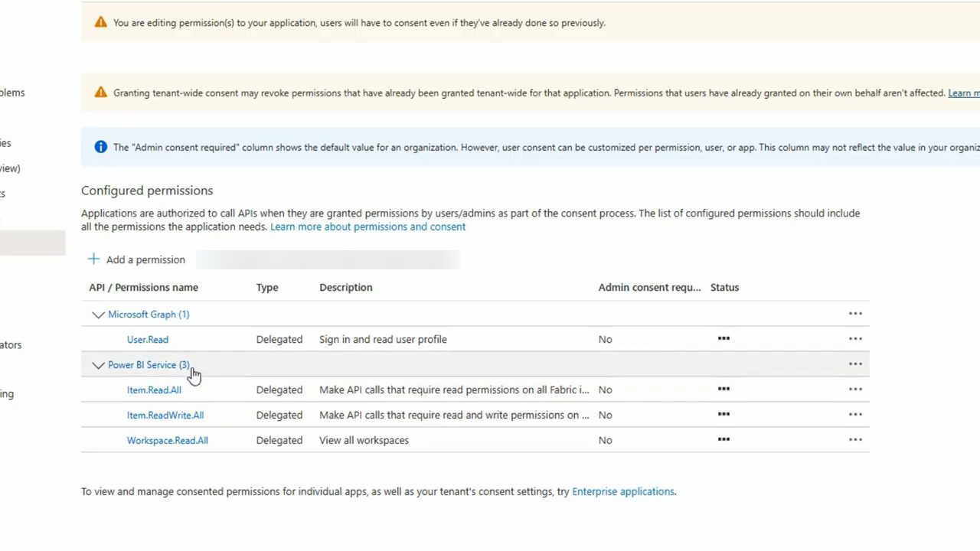Open the Enterprise applications link
The width and height of the screenshot is (980, 551).
(x=623, y=491)
